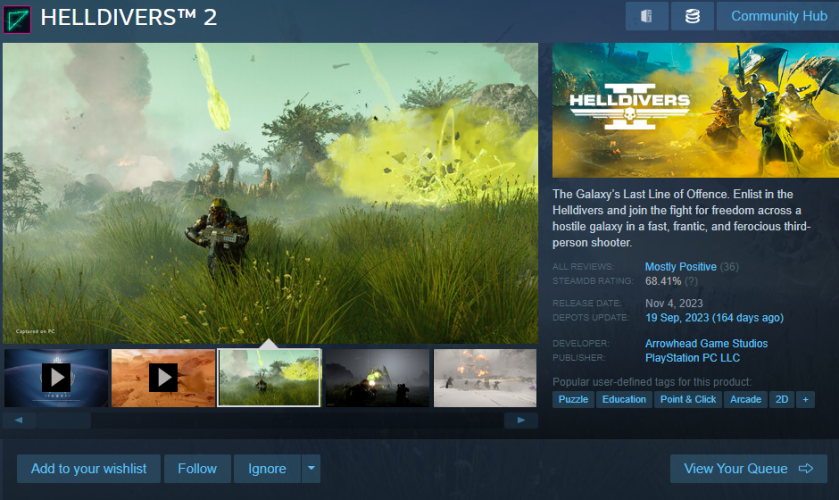This screenshot has height=500, width=839.
Task: Open the Community Hub
Action: coord(778,17)
